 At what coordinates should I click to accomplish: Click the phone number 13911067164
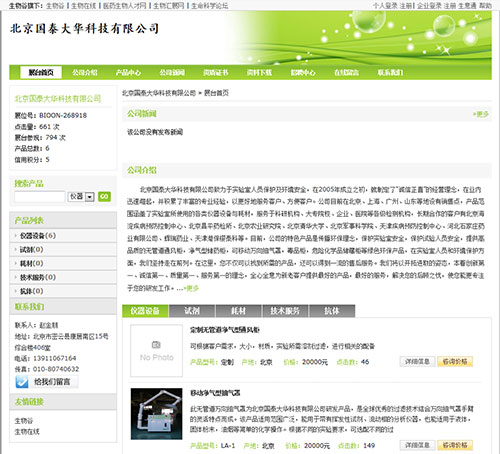[55, 358]
